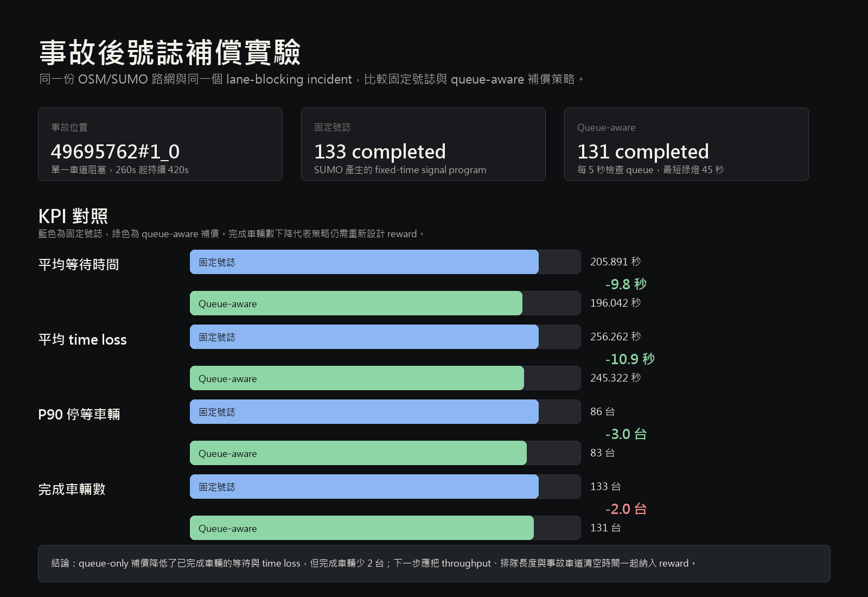Click the -10.9 秒 difference
Image resolution: width=868 pixels, height=597 pixels.
630,359
